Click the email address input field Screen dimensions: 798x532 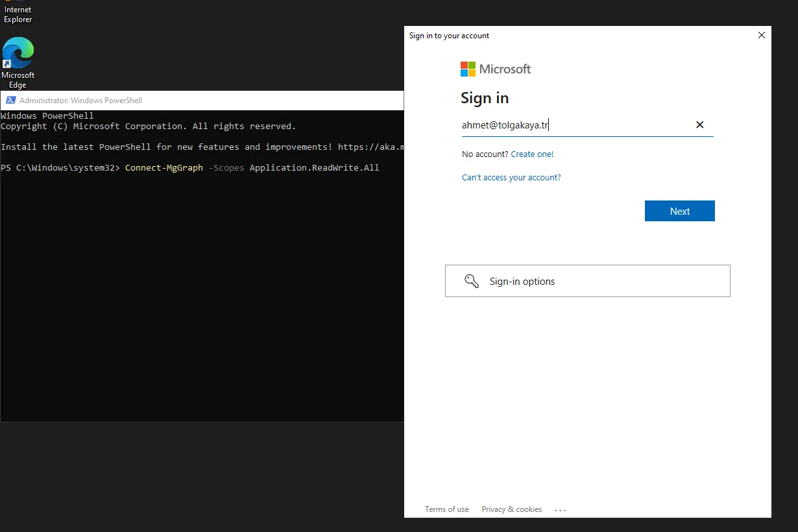click(574, 125)
